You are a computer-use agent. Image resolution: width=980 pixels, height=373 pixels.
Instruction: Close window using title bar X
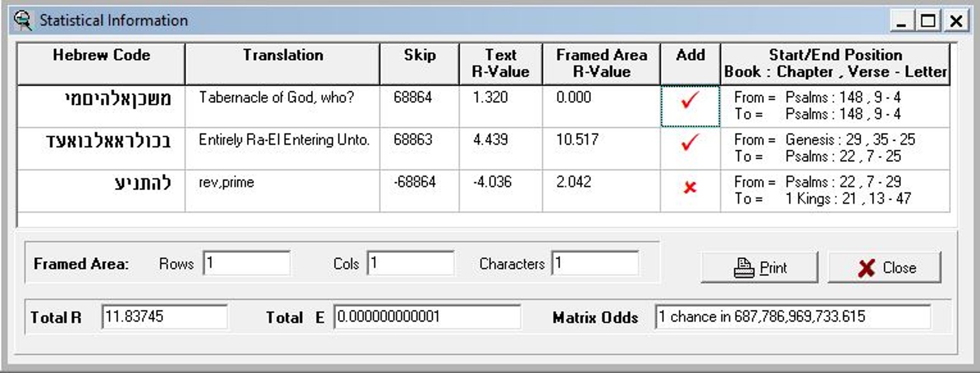click(x=956, y=21)
